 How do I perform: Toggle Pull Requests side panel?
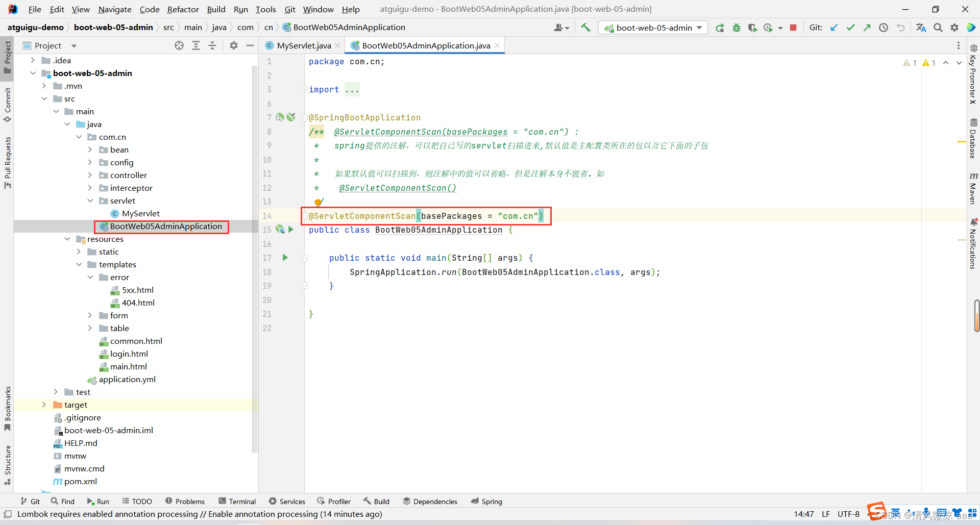(x=7, y=162)
